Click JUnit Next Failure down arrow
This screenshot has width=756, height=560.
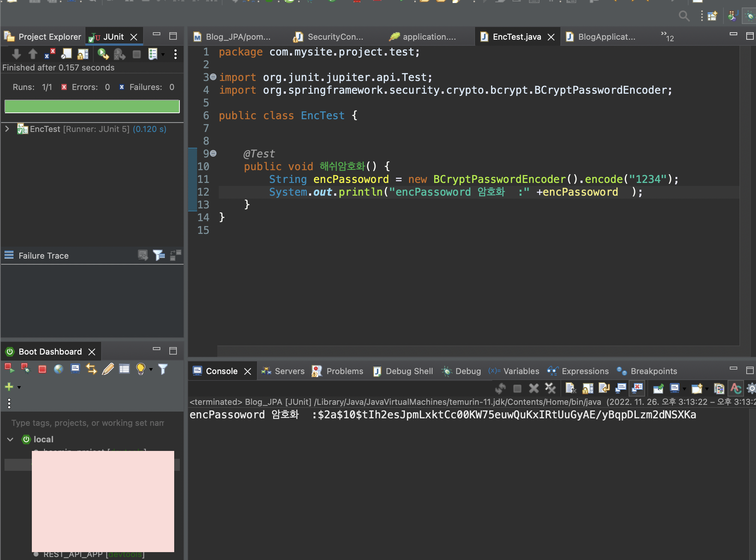pos(16,54)
